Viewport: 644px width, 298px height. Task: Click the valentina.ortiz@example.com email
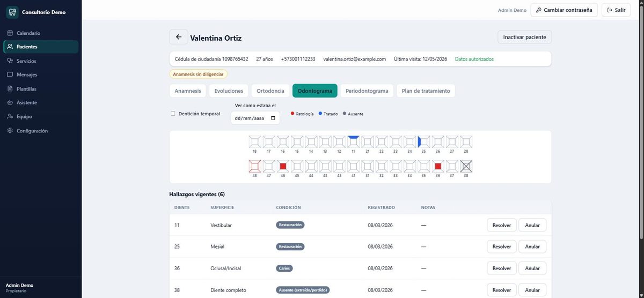(355, 59)
